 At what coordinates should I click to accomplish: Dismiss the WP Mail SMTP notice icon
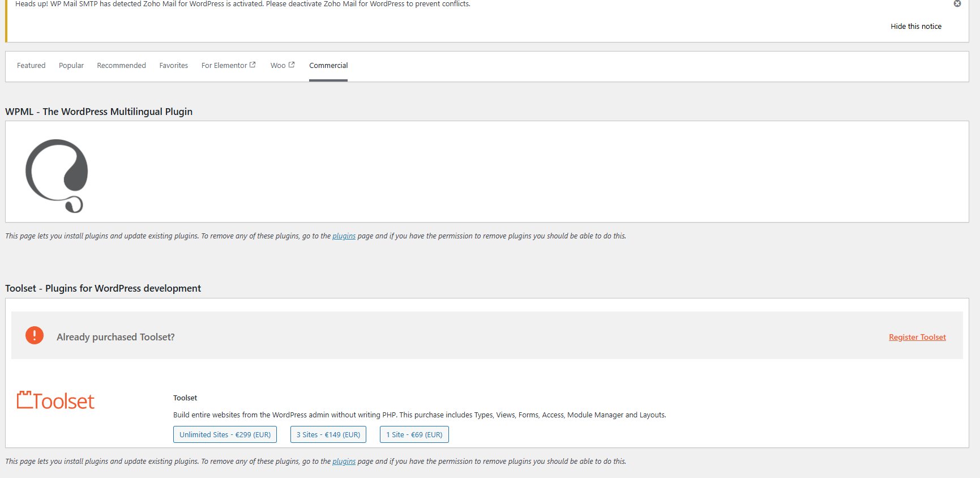point(957,3)
